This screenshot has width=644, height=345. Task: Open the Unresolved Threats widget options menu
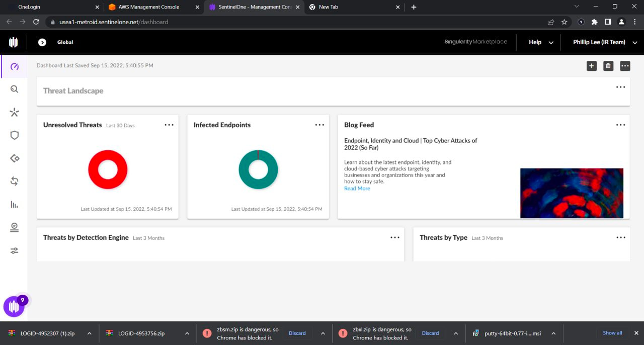[169, 125]
